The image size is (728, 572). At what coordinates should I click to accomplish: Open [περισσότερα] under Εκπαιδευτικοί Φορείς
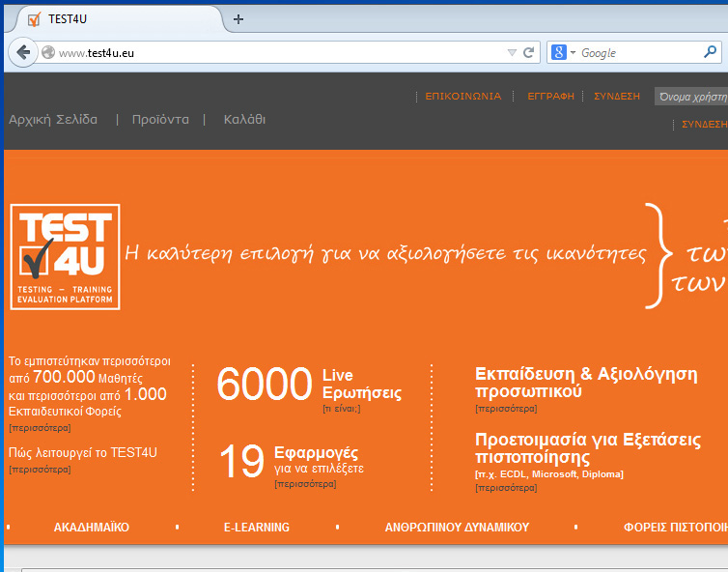[x=40, y=428]
